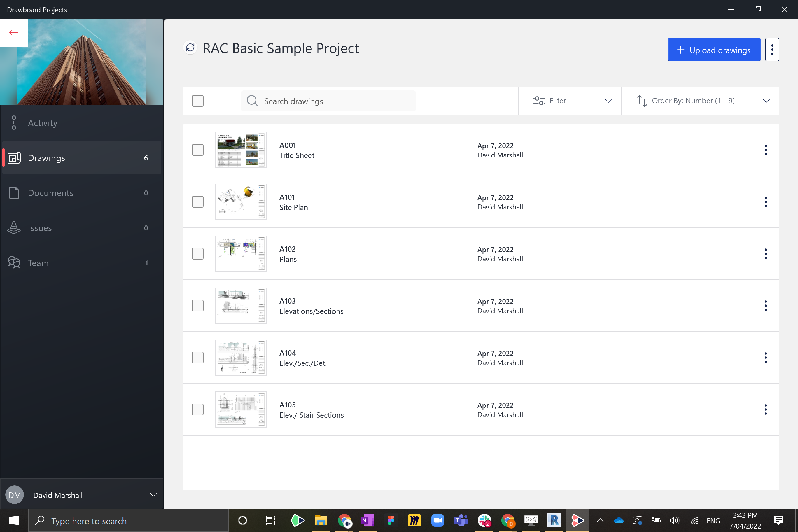Open A103 Elevations/Sections more options menu

click(765, 306)
